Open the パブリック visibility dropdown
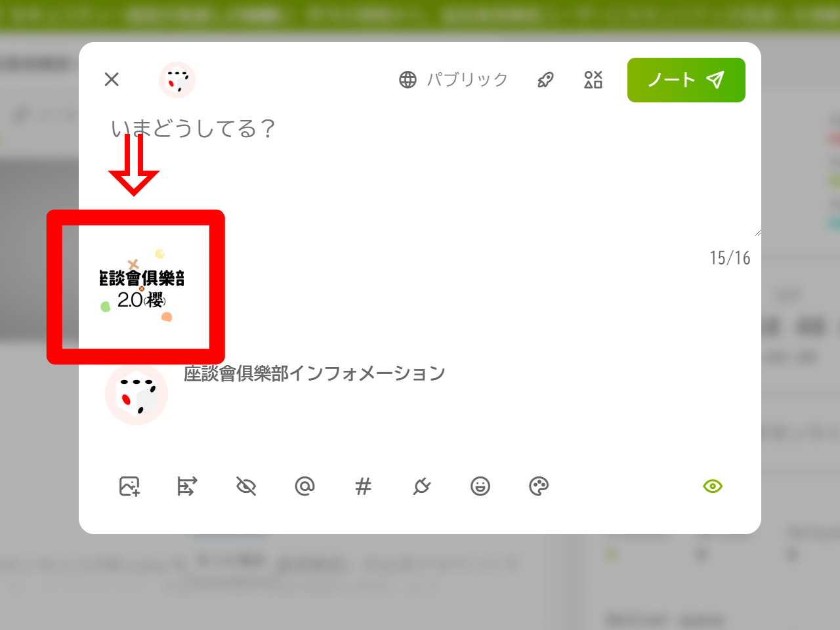The height and width of the screenshot is (630, 840). tap(453, 79)
